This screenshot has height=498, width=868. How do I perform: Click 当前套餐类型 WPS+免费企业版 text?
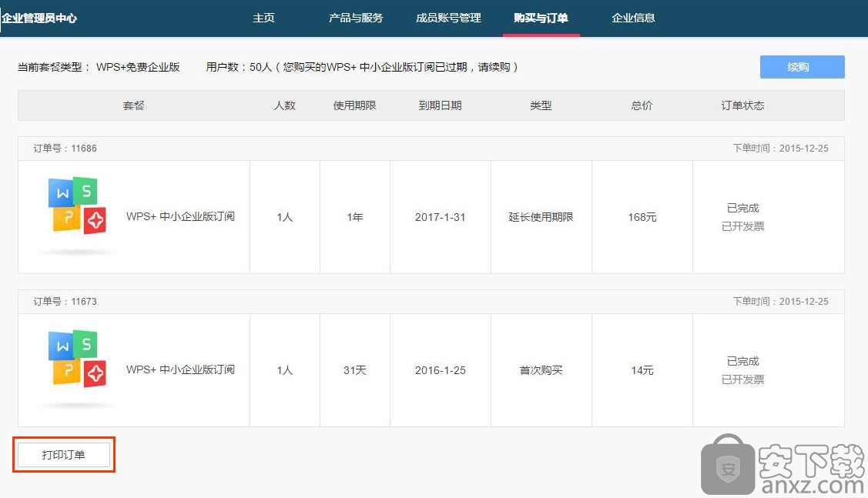99,67
